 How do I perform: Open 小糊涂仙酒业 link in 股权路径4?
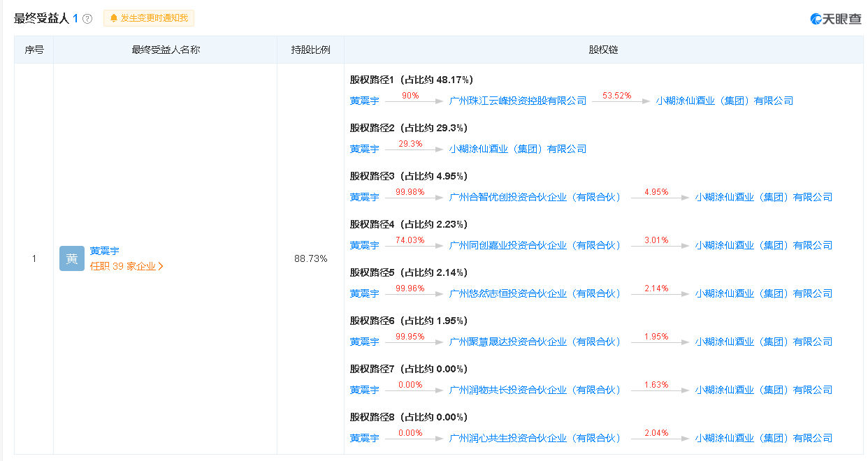(x=764, y=245)
